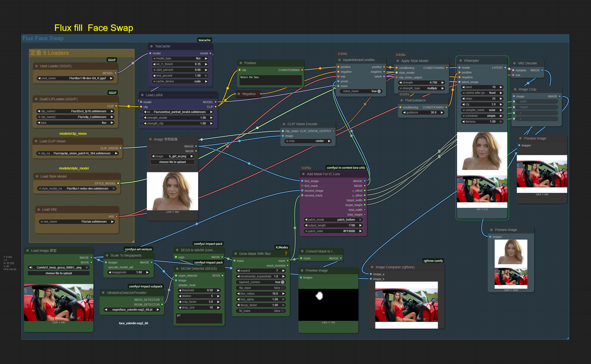Screen dimensions: 591x364
Task: Click the Load LoRA node collapse dot
Action: point(142,95)
